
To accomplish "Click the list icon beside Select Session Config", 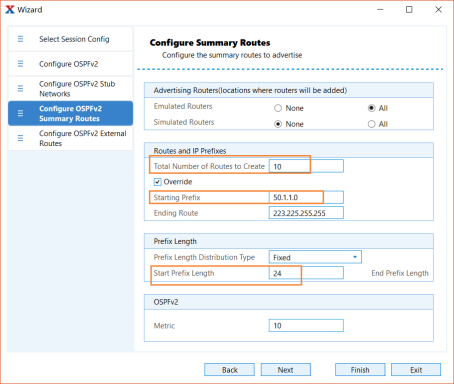I will [x=20, y=39].
